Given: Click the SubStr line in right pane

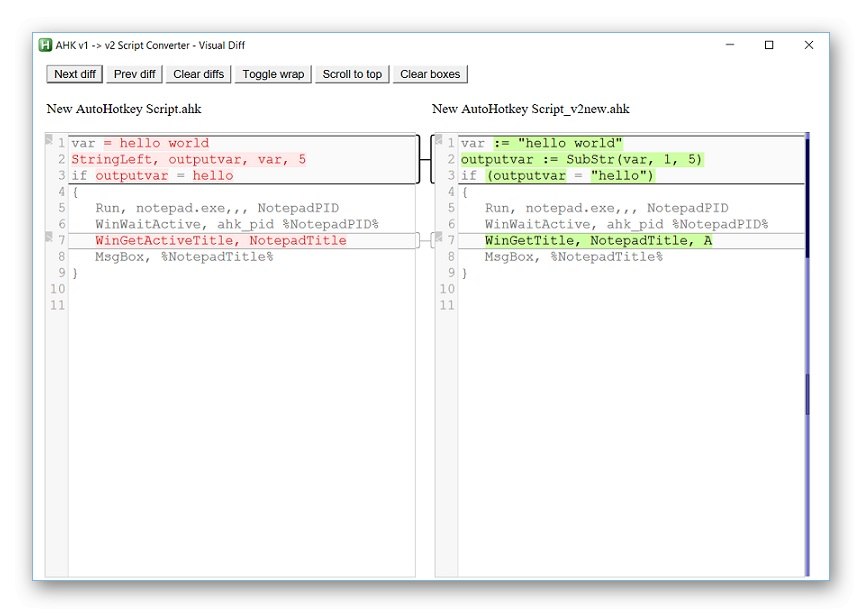Looking at the screenshot, I should 582,159.
